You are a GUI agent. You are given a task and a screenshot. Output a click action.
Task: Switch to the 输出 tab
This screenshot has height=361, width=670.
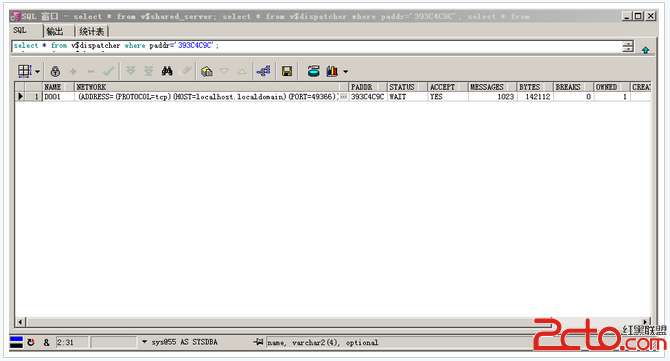55,31
